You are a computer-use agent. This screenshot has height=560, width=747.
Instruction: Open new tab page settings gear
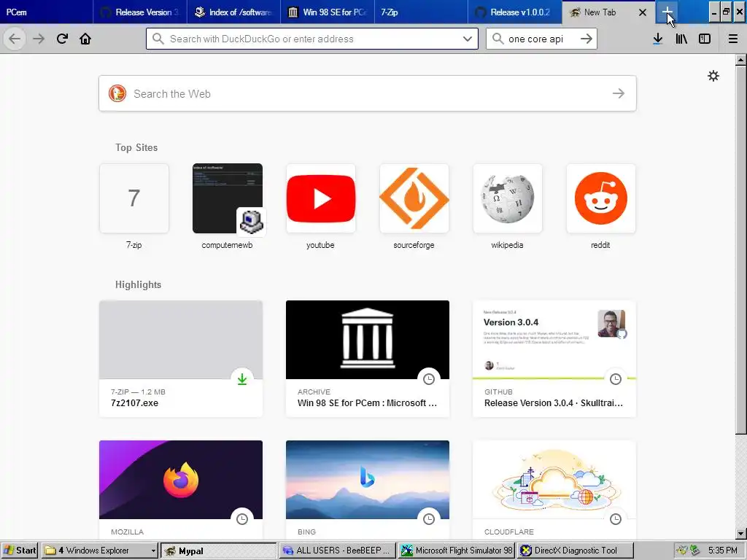[713, 76]
